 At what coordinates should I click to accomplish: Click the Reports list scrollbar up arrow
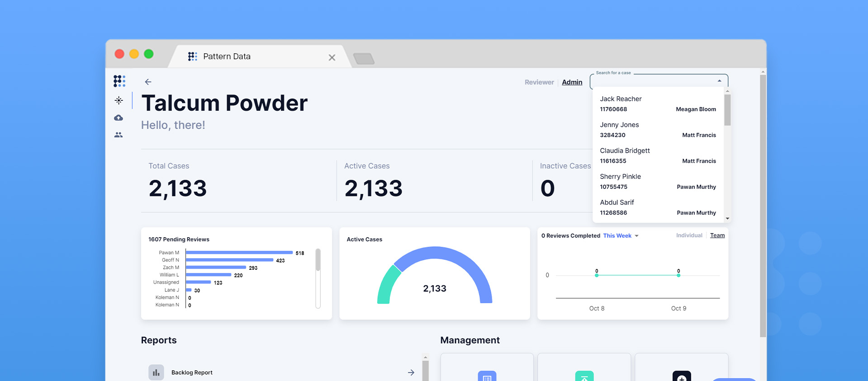pyautogui.click(x=425, y=357)
